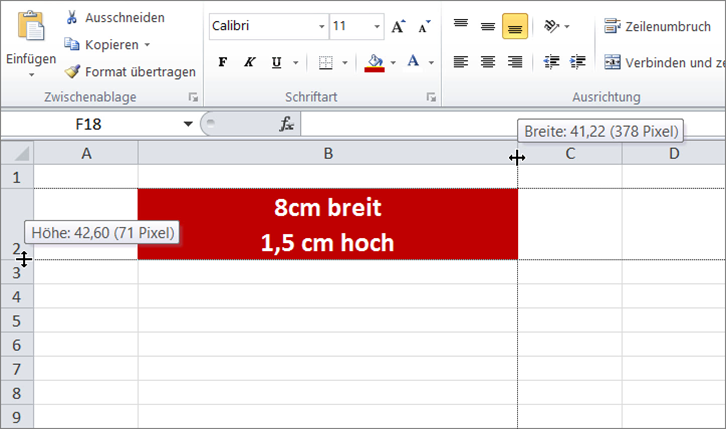Increase font size with large A icon
The height and width of the screenshot is (429, 726).
[x=398, y=27]
